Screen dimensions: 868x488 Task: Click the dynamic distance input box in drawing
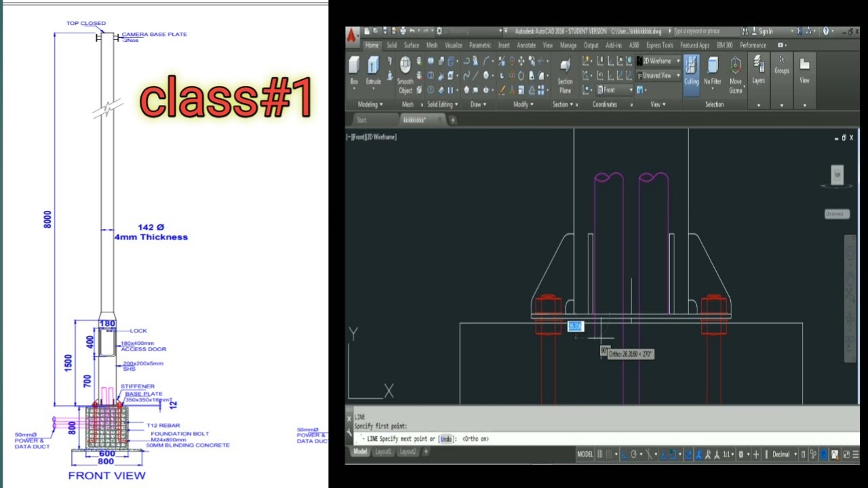pyautogui.click(x=575, y=327)
